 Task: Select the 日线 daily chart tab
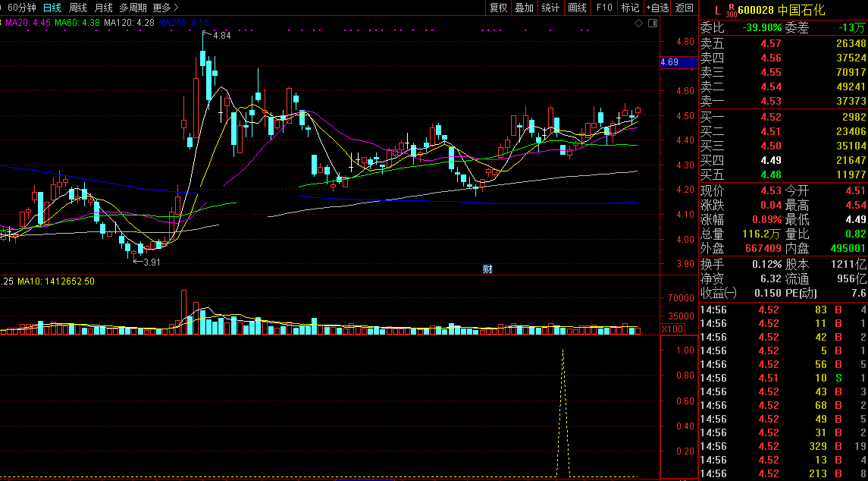(x=52, y=8)
